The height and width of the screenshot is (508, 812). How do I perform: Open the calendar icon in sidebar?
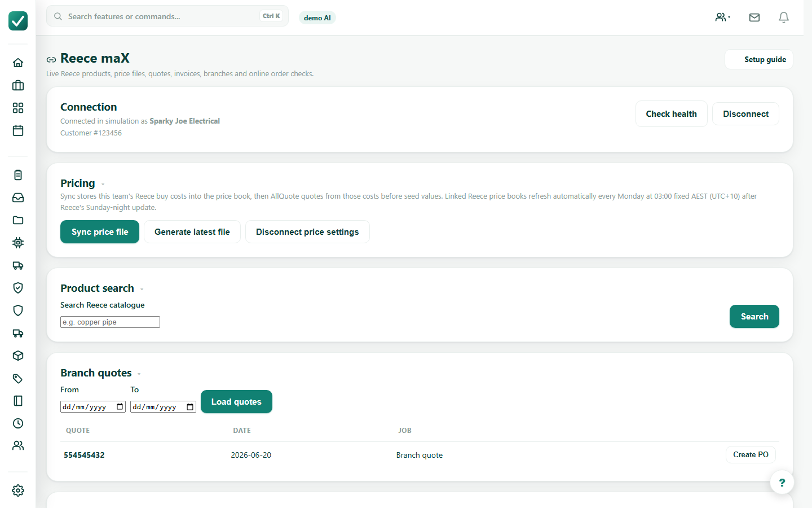tap(18, 130)
